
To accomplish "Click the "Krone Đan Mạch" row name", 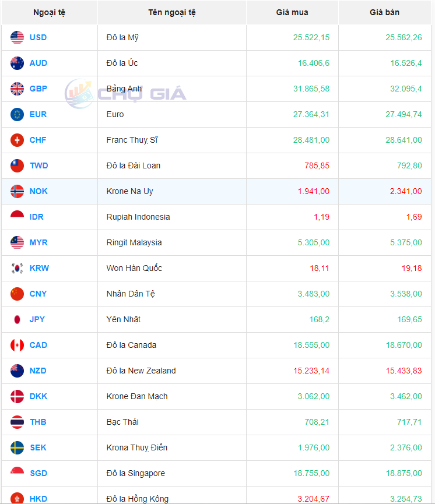I will point(137,396).
